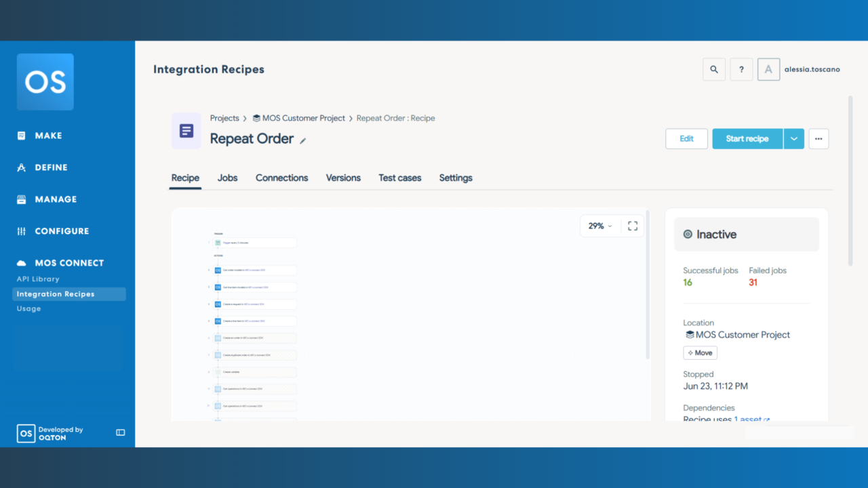868x488 pixels.
Task: Click 'Repeat Order : Recipe' in the breadcrumb
Action: coord(396,118)
